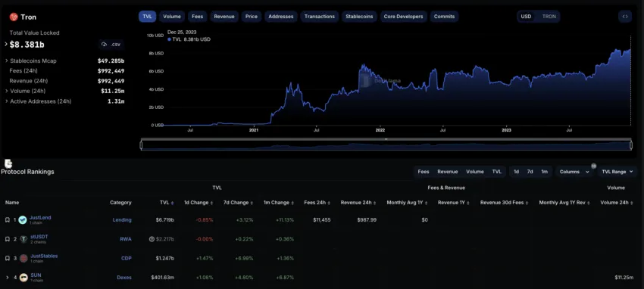Open the Columns dropdown

coord(574,172)
